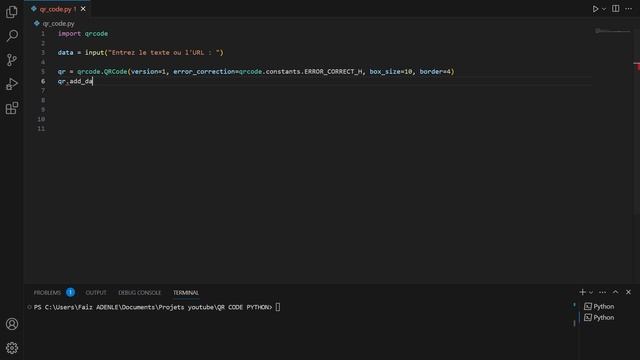Click ERROR_CORRECT_H in line 5

(x=333, y=72)
